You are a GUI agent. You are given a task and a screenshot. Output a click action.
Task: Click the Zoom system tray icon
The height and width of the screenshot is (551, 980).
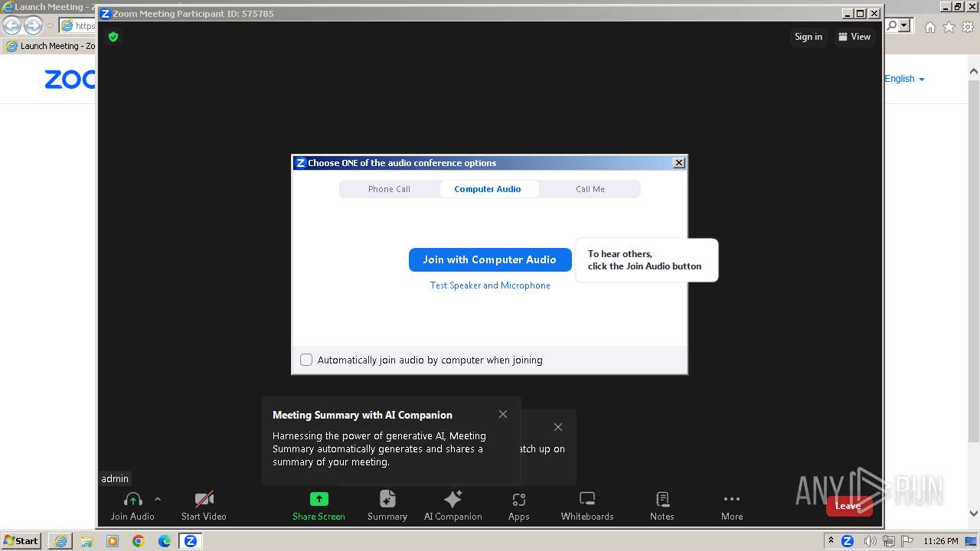tap(848, 541)
